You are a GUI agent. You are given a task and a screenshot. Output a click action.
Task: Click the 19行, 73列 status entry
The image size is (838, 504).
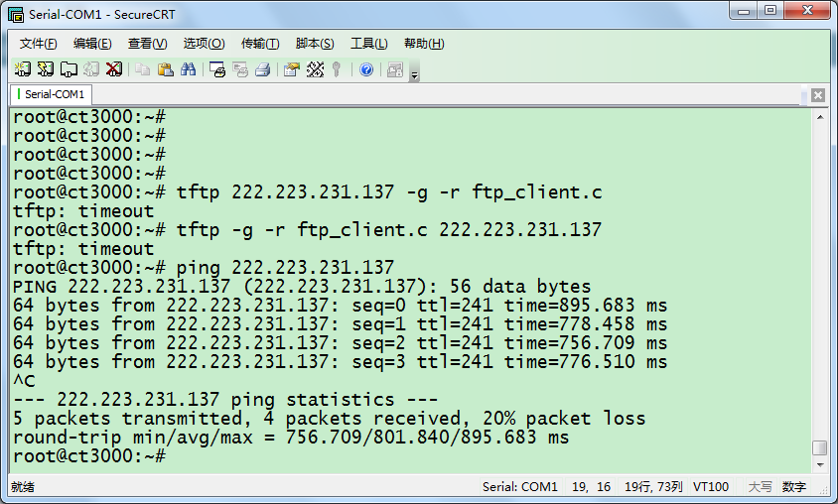point(653,487)
